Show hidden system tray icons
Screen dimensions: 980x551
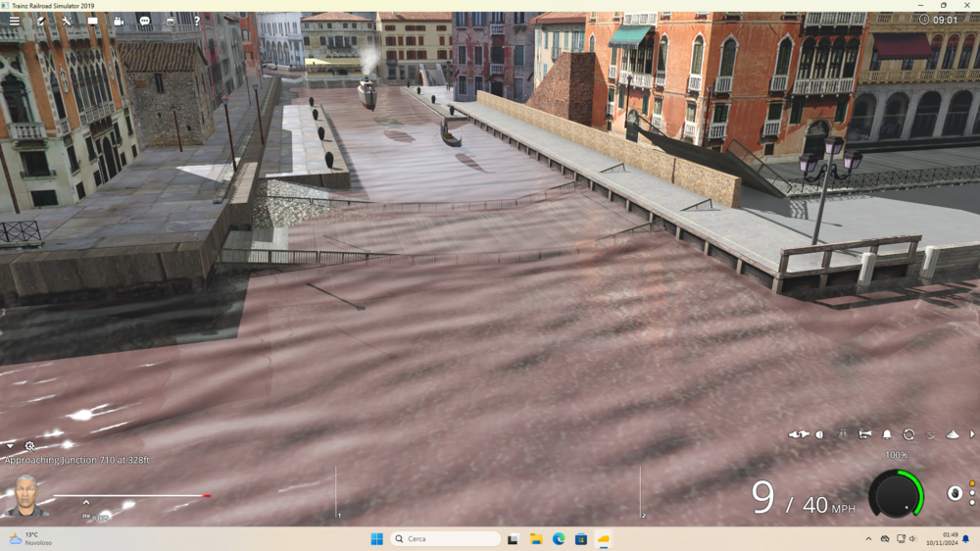(868, 538)
